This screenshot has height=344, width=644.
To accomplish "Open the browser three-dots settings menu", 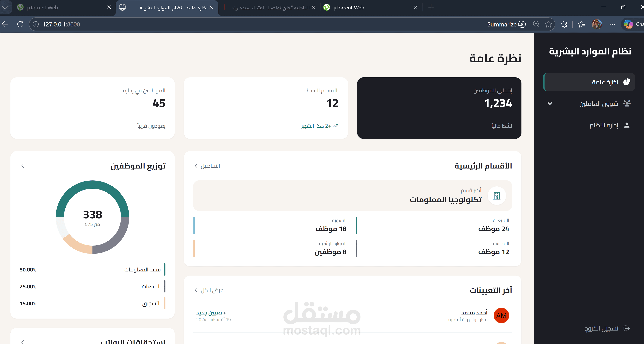I will click(612, 24).
